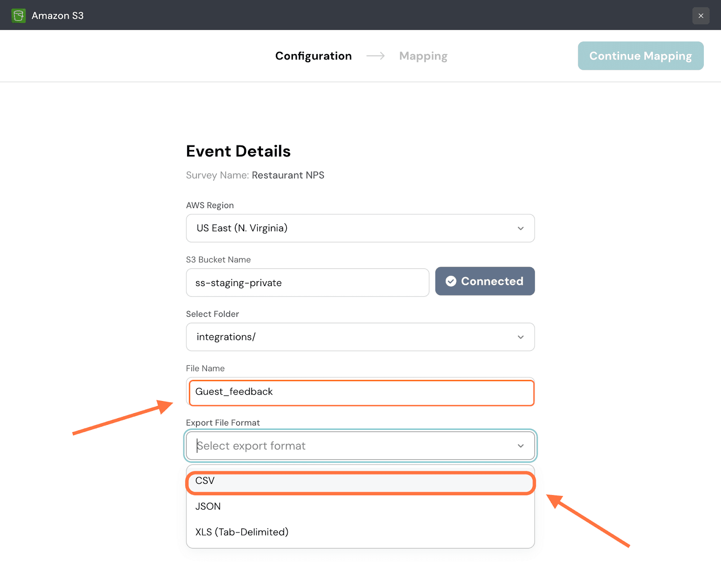Click the checkmark icon in the Connected button
The image size is (721, 588).
pyautogui.click(x=451, y=281)
